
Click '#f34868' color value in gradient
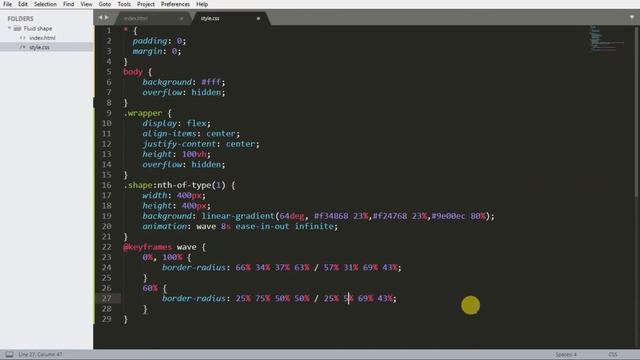pyautogui.click(x=331, y=216)
